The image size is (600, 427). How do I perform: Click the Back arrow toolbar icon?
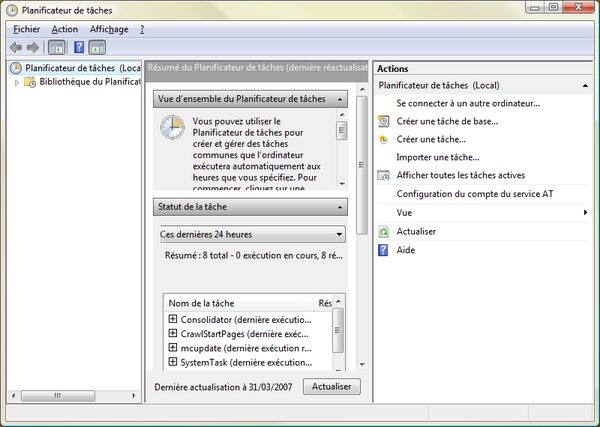pyautogui.click(x=15, y=47)
